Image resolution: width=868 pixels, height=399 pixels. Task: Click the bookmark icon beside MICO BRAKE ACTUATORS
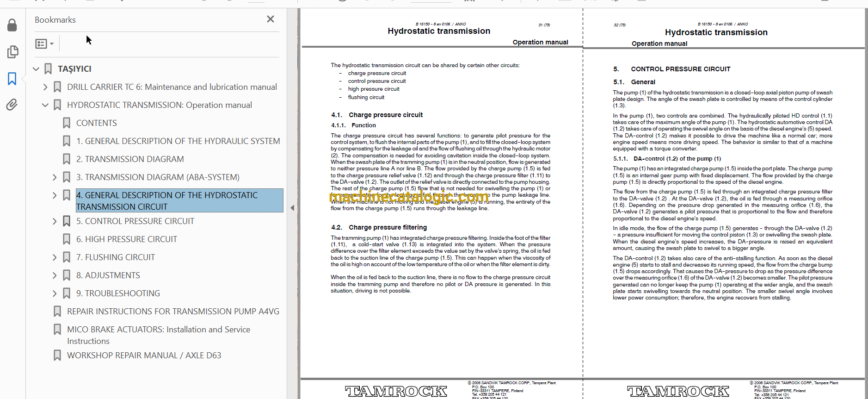click(57, 330)
